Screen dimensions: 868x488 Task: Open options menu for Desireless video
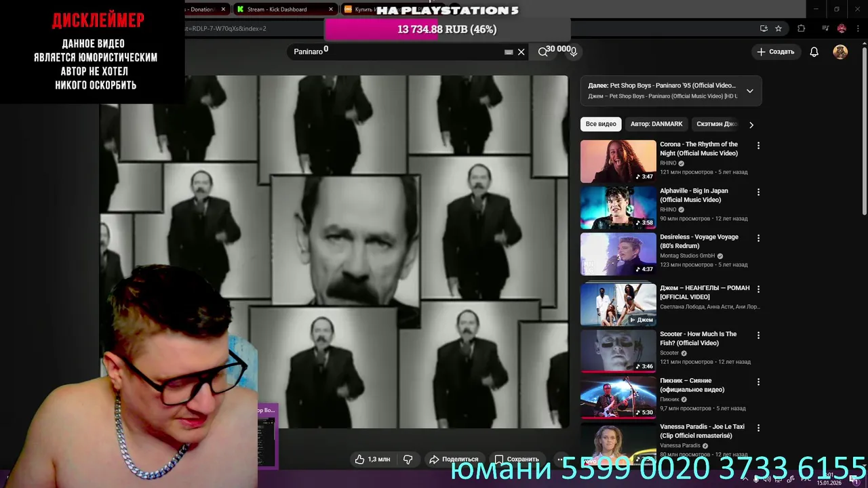[x=758, y=239]
